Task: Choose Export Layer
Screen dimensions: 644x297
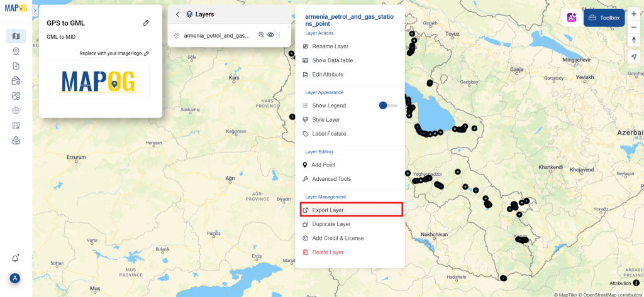Action: click(351, 210)
